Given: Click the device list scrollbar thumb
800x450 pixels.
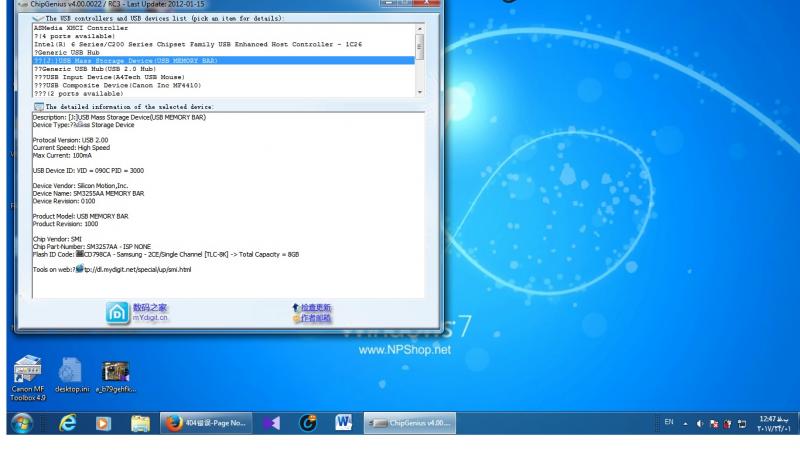Looking at the screenshot, I should click(x=419, y=47).
